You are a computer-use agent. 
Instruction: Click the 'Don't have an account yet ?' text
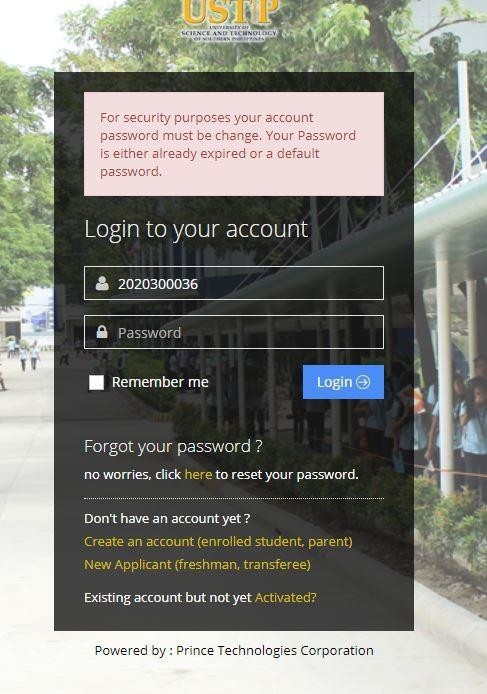[167, 518]
